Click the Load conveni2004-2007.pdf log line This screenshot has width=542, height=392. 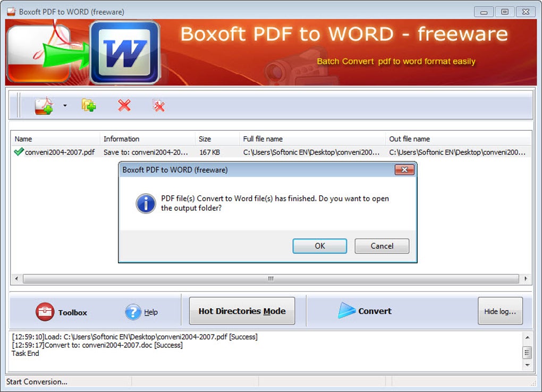[x=135, y=337]
